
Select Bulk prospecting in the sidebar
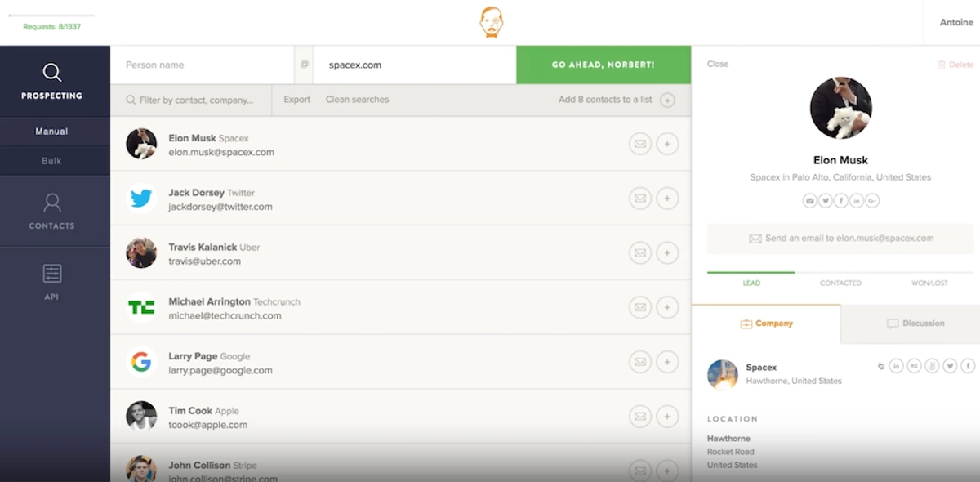click(51, 161)
